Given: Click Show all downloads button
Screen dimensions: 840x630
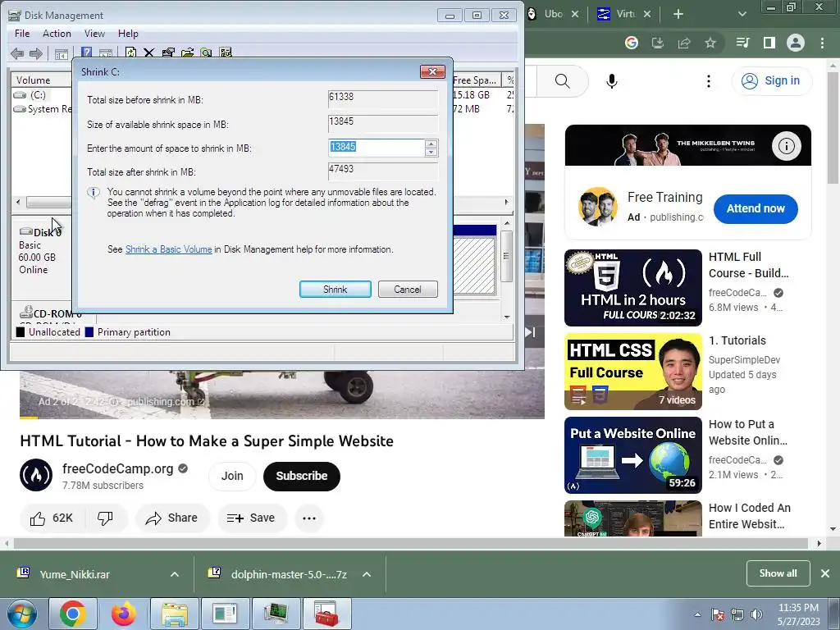Looking at the screenshot, I should [x=778, y=573].
